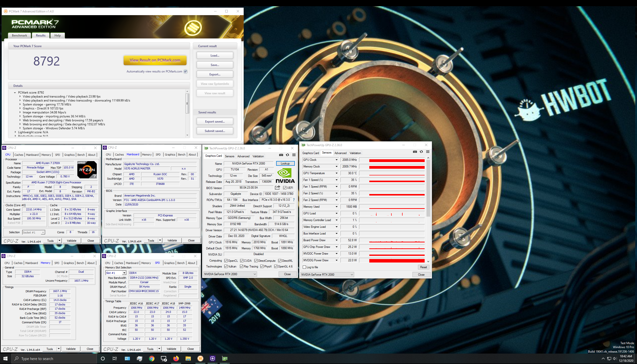Switch to Validation tab in GPU-Z Graphics Card window

click(258, 156)
